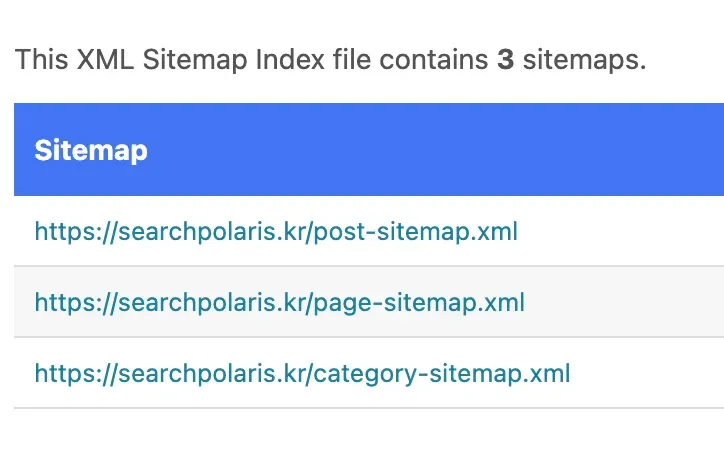
Task: Click the "Sitemap" column header text
Action: coord(91,150)
